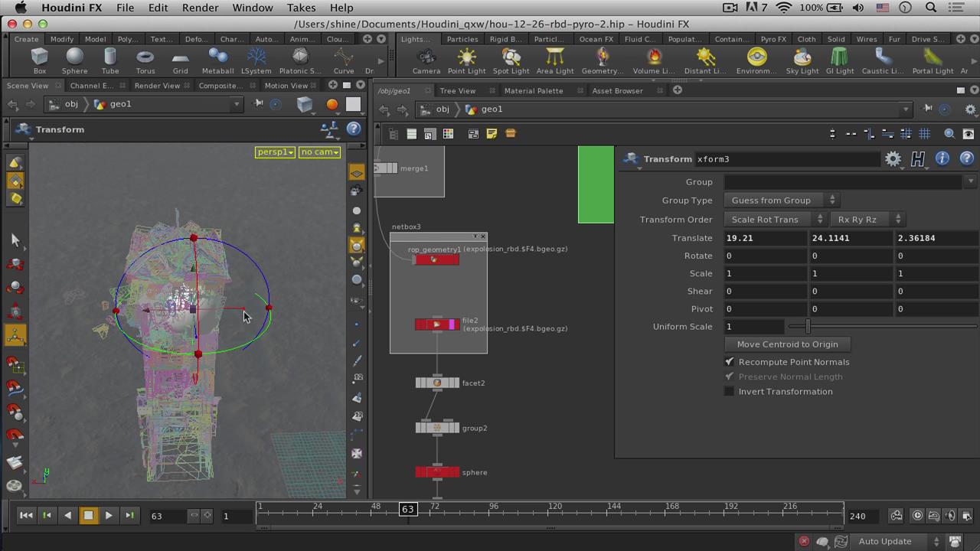The width and height of the screenshot is (980, 551).
Task: Show xform3 node info
Action: tap(942, 158)
